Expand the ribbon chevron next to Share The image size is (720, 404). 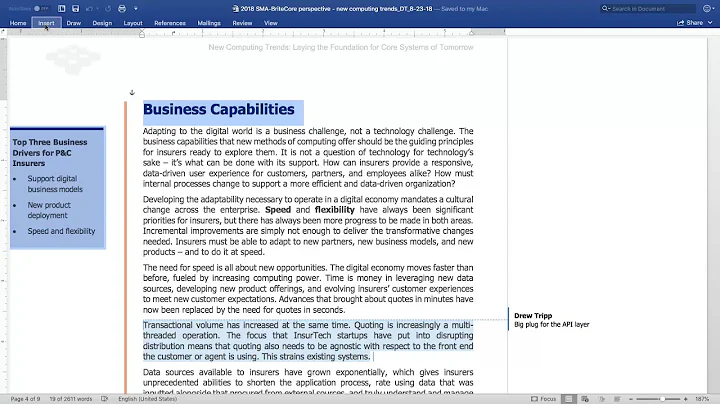coord(710,22)
